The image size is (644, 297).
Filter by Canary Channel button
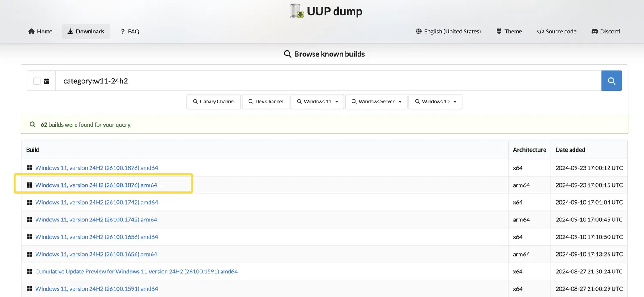[213, 102]
